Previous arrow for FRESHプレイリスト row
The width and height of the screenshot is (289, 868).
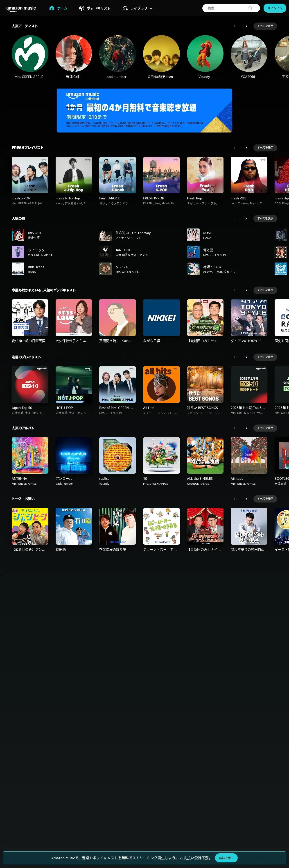[235, 148]
